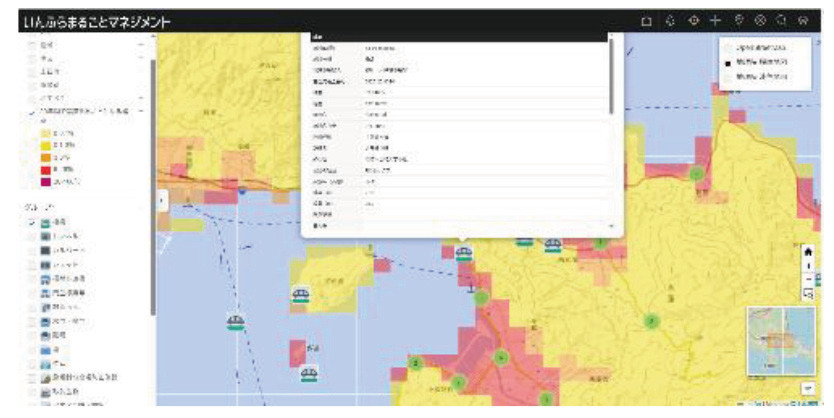This screenshot has height=418, width=834.
Task: Click the plus icon in top toolbar
Action: point(715,21)
